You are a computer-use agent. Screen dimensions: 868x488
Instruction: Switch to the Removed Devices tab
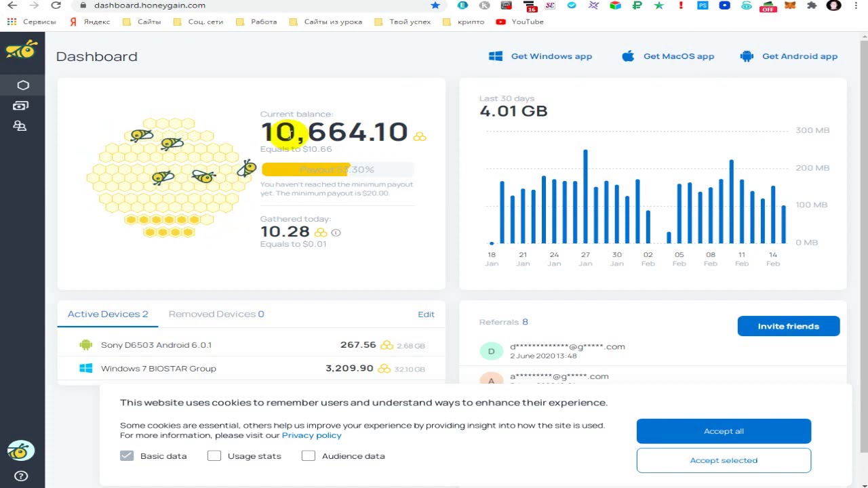coord(216,314)
